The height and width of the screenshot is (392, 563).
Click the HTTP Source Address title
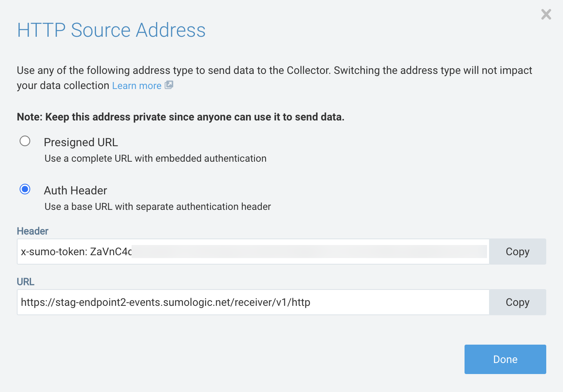tap(111, 30)
